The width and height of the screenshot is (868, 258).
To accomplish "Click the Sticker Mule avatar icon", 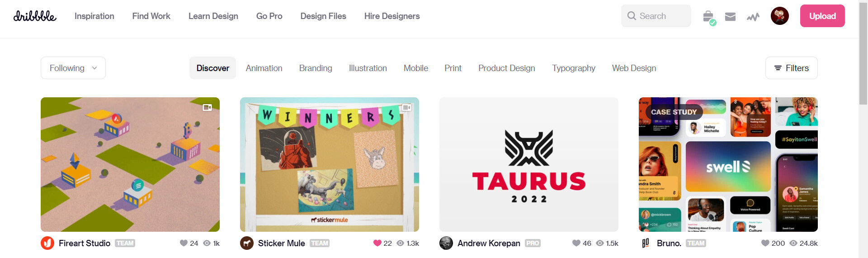I will (x=247, y=243).
